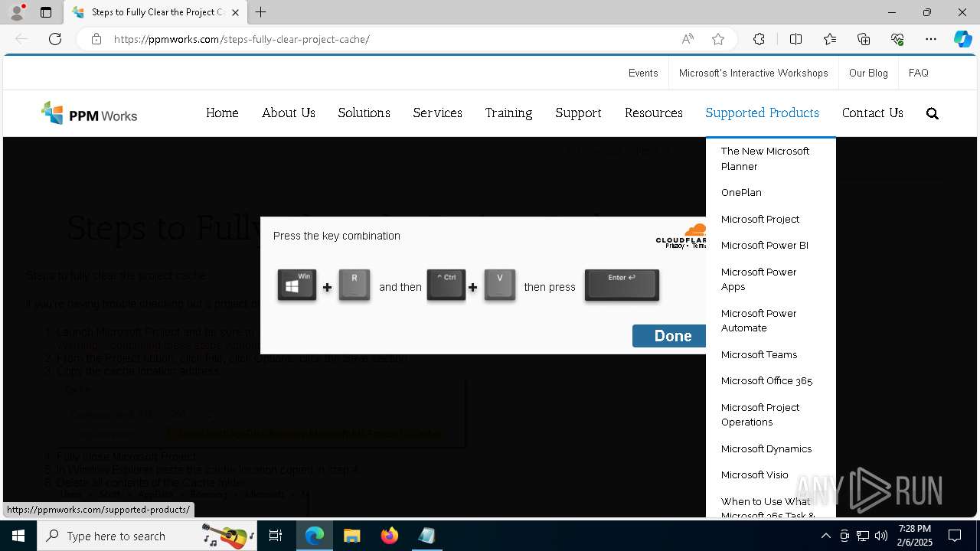This screenshot has width=980, height=551.
Task: Open the notepad-like taskbar app icon
Action: click(x=426, y=536)
